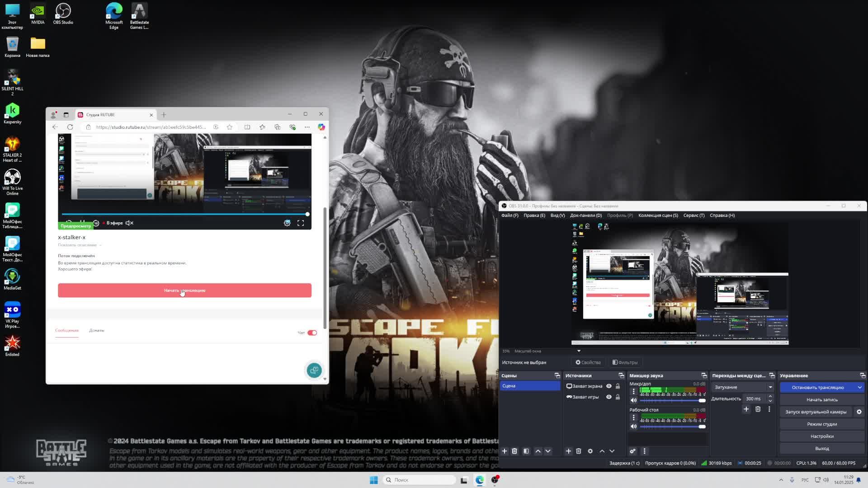Enable Режим студии in OBS
The image size is (868, 488).
822,424
